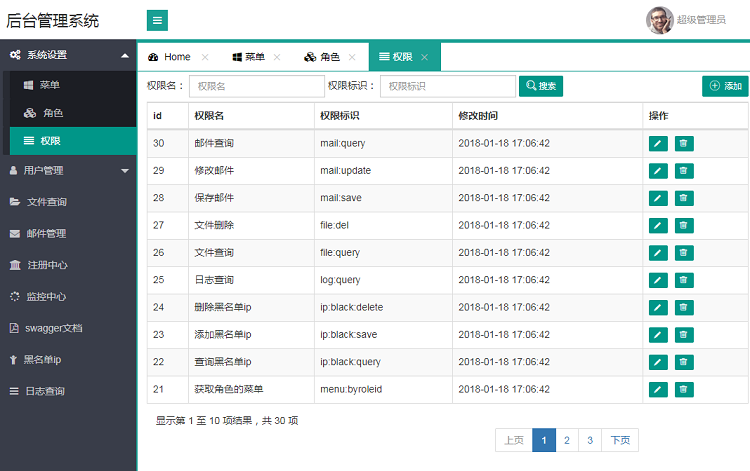Edit the file:del permission
Image resolution: width=750 pixels, height=471 pixels.
pyautogui.click(x=658, y=225)
